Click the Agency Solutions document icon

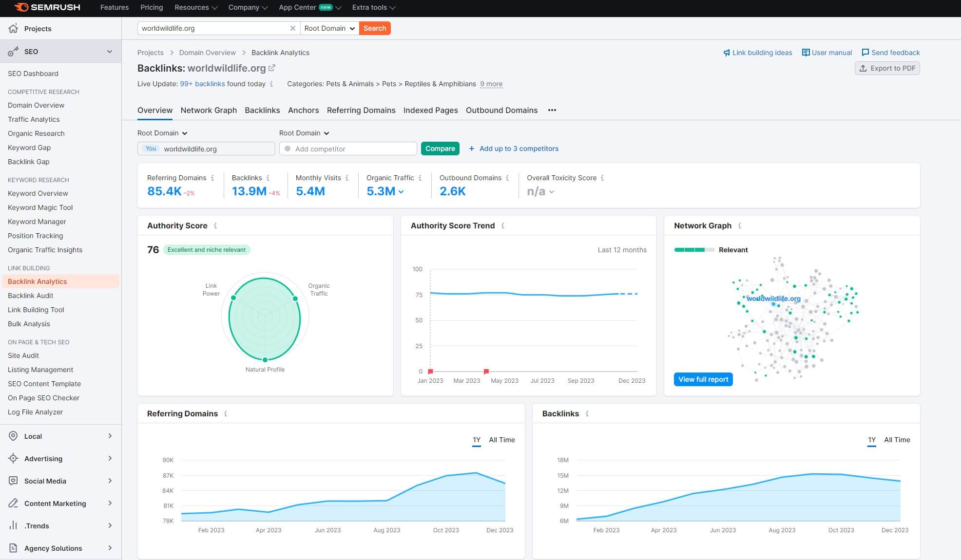[13, 548]
